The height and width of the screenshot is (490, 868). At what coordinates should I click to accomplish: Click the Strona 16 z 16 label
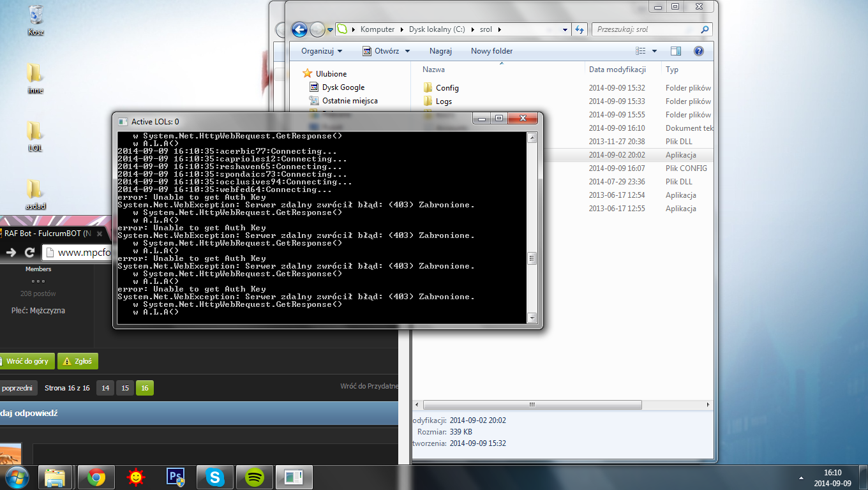(67, 388)
